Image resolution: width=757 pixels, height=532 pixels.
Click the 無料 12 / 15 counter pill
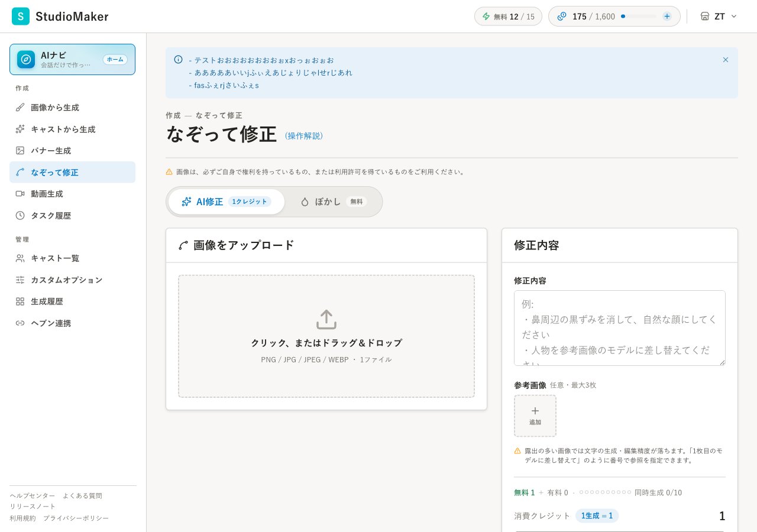[x=508, y=17]
